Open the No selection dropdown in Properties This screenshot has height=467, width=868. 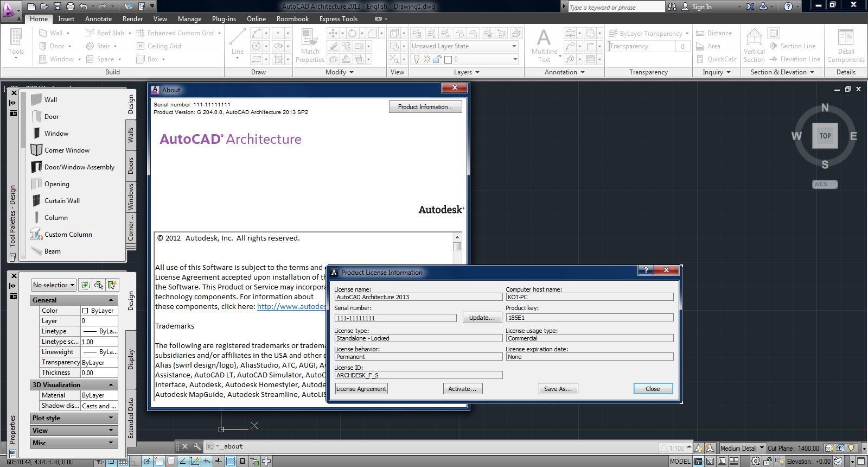[x=53, y=285]
